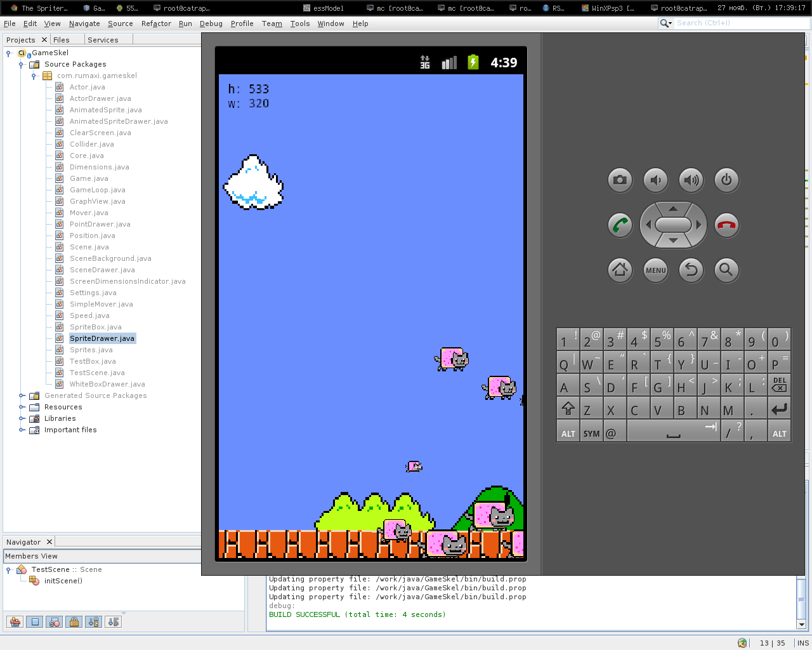
Task: Toggle show inherited members in Navigator
Action: click(15, 622)
